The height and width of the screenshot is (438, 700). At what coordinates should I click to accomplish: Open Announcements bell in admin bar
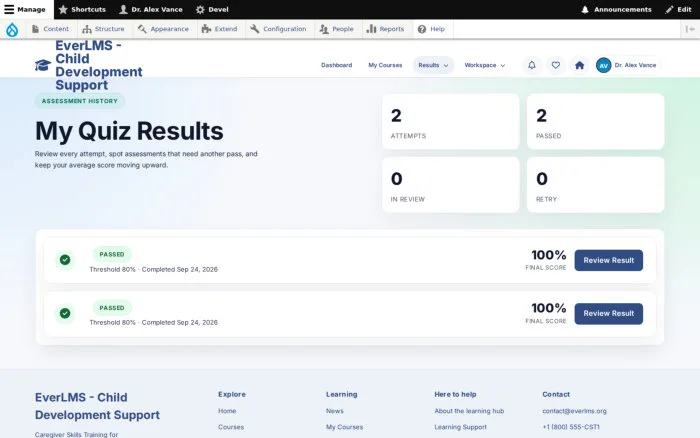tap(617, 9)
